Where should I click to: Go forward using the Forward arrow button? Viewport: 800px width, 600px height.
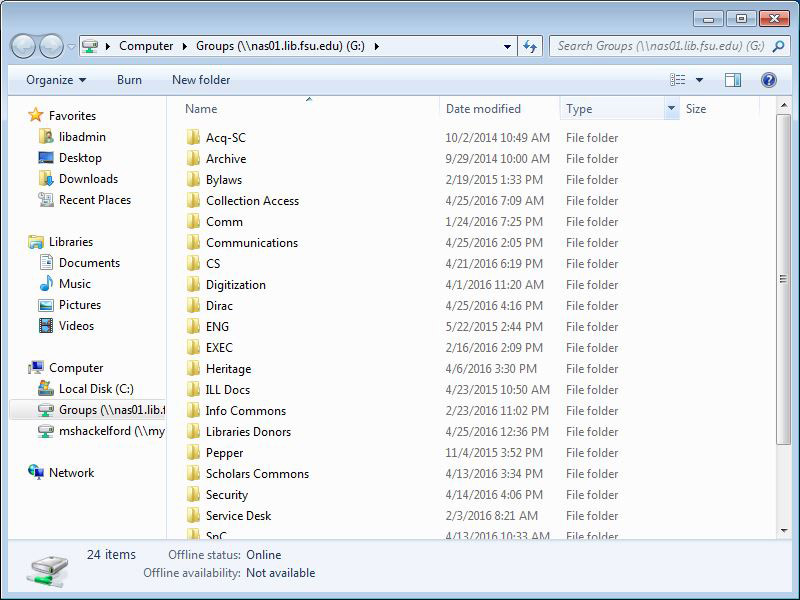tap(51, 46)
